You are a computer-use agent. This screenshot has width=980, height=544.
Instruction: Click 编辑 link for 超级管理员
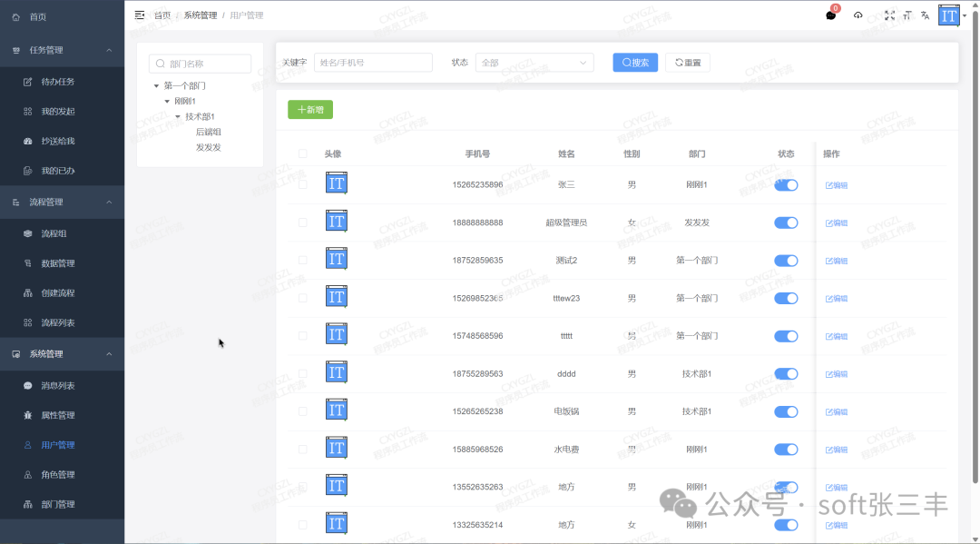point(835,223)
